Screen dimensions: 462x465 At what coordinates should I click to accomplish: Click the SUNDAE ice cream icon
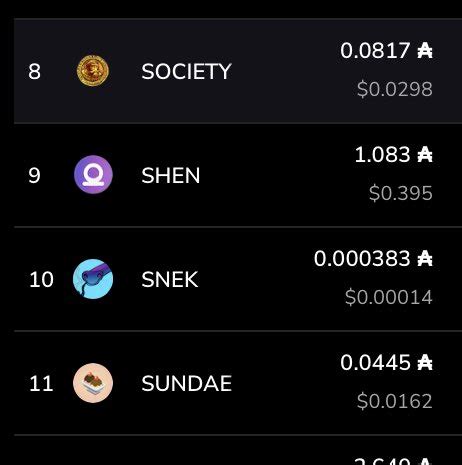(x=93, y=383)
